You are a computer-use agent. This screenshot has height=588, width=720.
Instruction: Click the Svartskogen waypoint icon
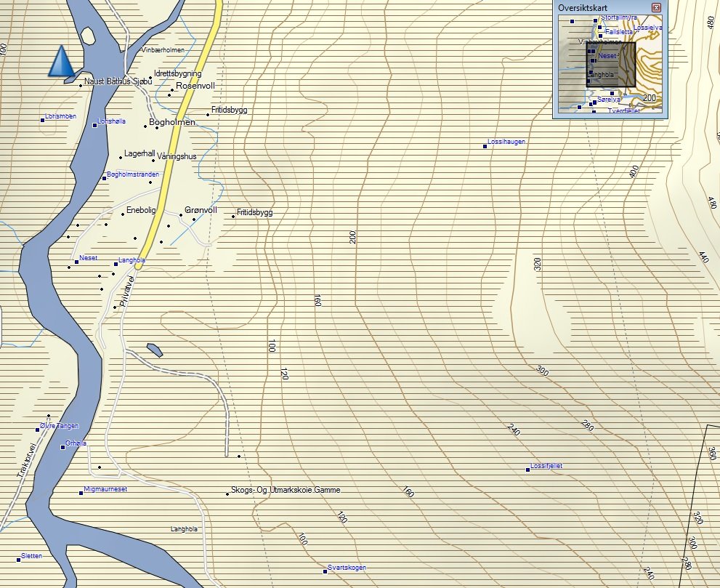coord(325,570)
